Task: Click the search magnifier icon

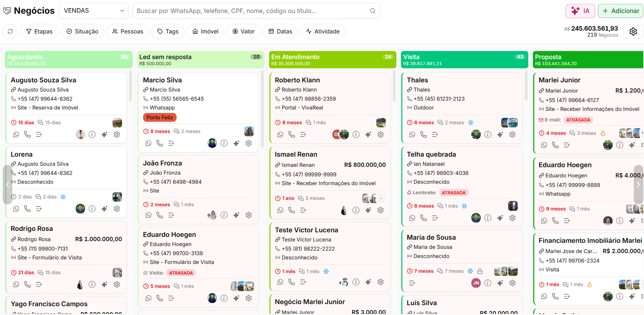Action: coord(372,11)
